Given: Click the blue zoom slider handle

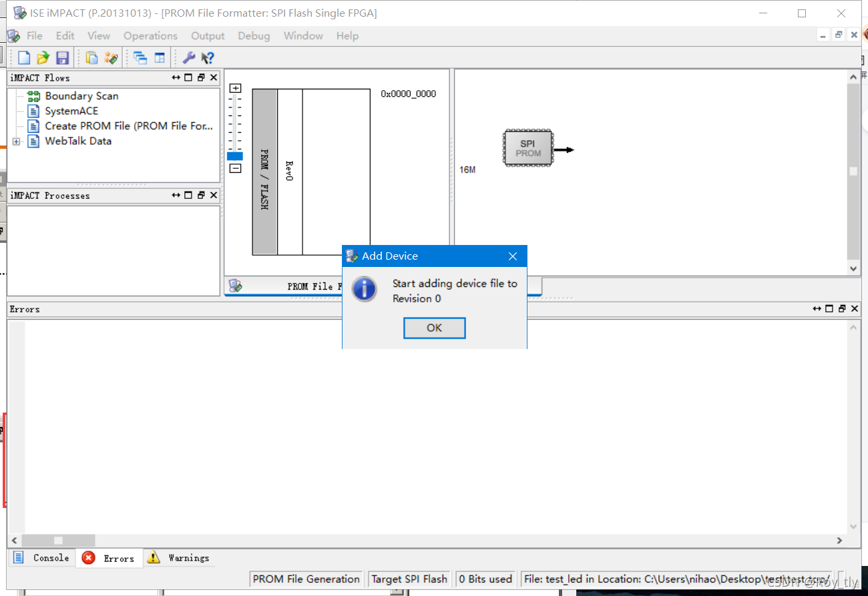Looking at the screenshot, I should [x=235, y=156].
